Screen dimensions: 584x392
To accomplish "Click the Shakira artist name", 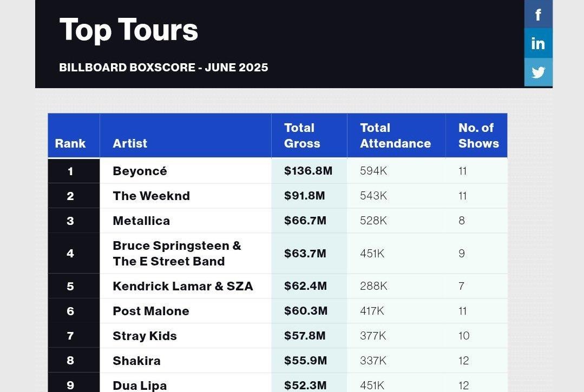I will [x=137, y=361].
